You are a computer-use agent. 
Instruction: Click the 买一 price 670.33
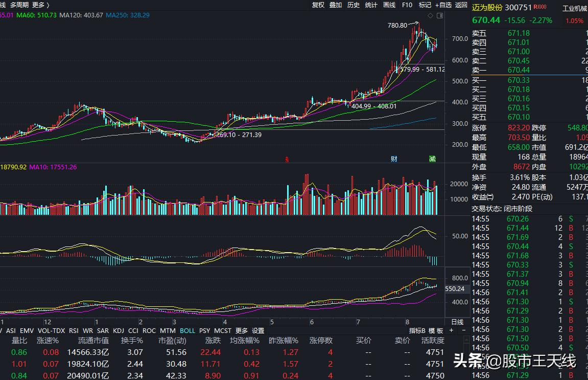coord(519,80)
